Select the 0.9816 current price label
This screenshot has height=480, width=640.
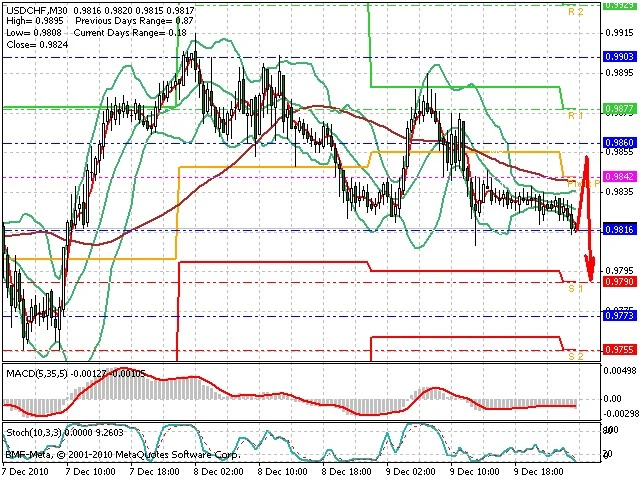coord(620,230)
